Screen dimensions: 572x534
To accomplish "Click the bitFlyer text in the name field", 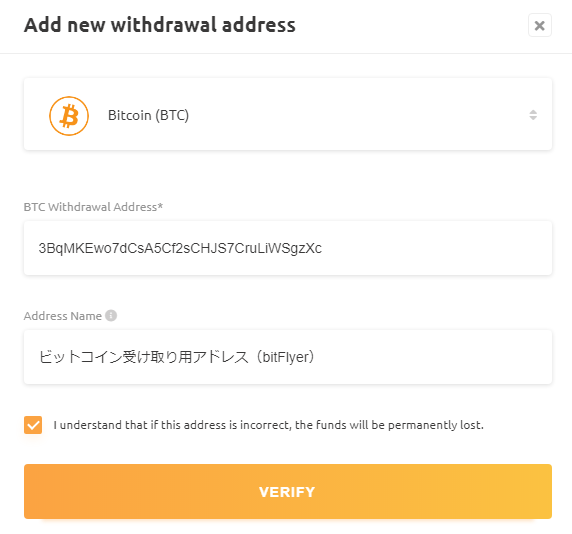I will (286, 357).
